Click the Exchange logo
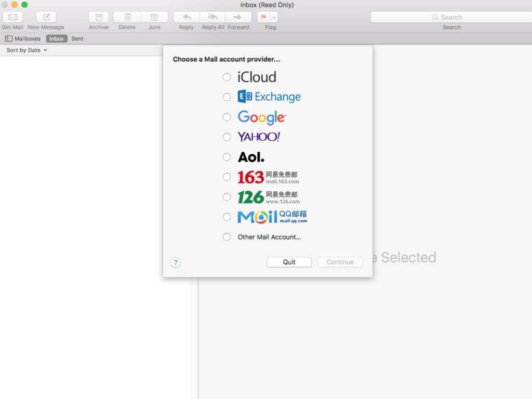This screenshot has height=399, width=532. (x=269, y=97)
